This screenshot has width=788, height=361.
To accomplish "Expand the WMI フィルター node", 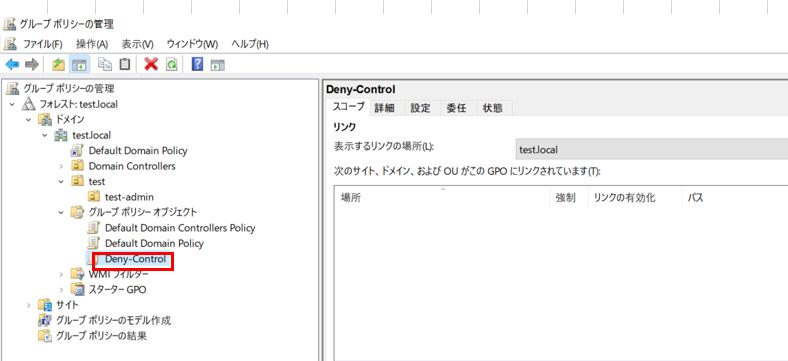I will (x=61, y=274).
